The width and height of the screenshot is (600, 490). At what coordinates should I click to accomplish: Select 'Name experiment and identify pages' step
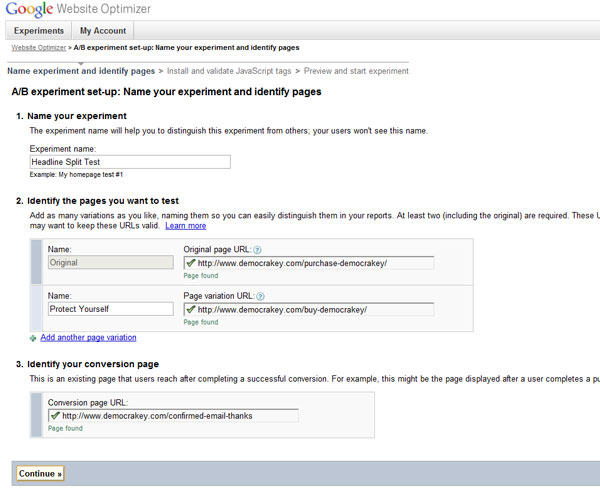coord(81,71)
